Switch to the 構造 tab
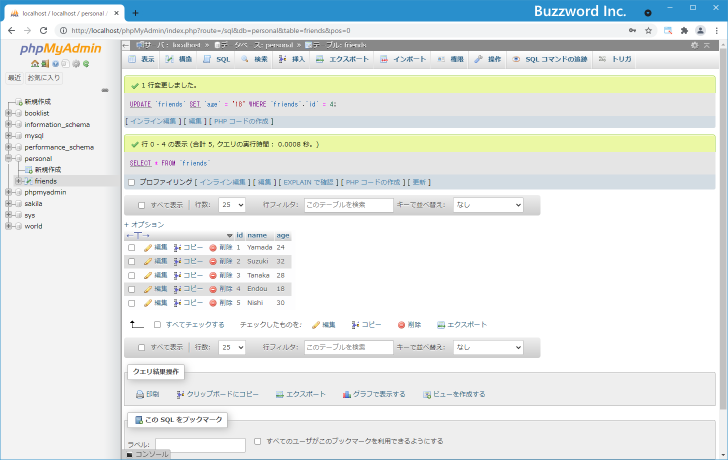This screenshot has width=728, height=460. click(179, 59)
